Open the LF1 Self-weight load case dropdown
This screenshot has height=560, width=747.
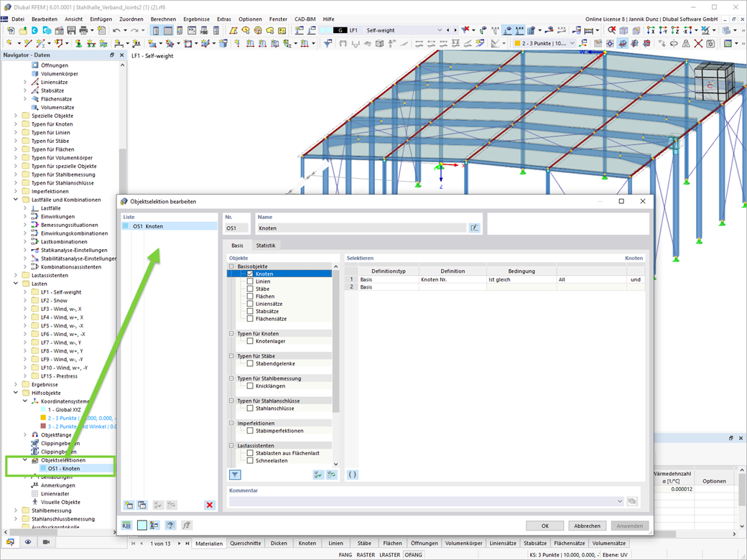(440, 30)
